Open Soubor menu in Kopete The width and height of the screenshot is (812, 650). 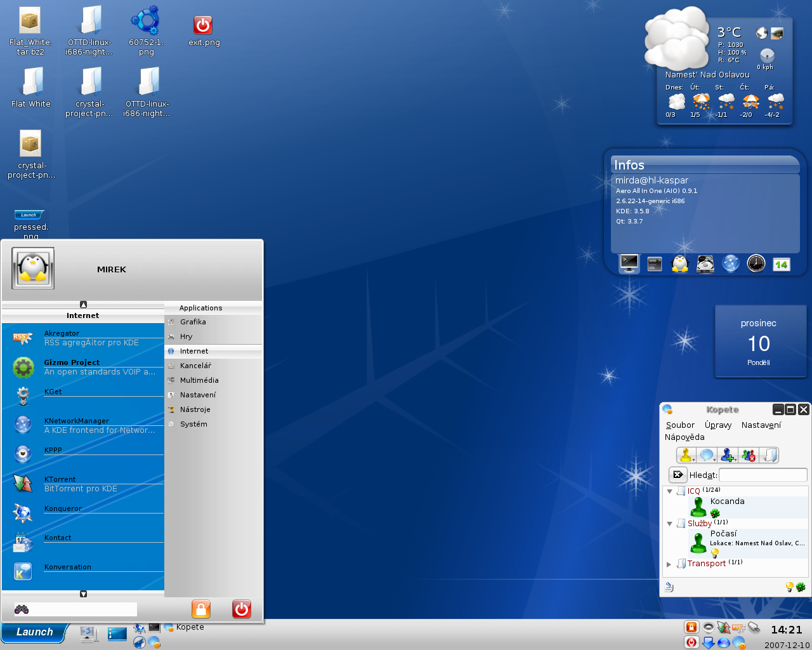click(680, 425)
